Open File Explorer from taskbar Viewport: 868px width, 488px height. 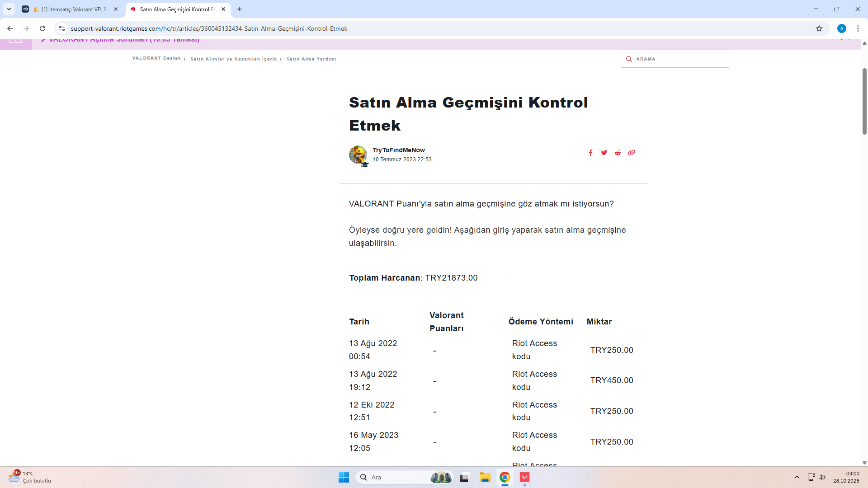(485, 477)
